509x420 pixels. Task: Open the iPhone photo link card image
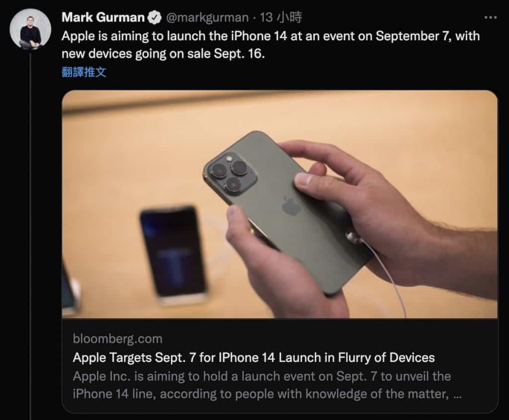(x=279, y=204)
